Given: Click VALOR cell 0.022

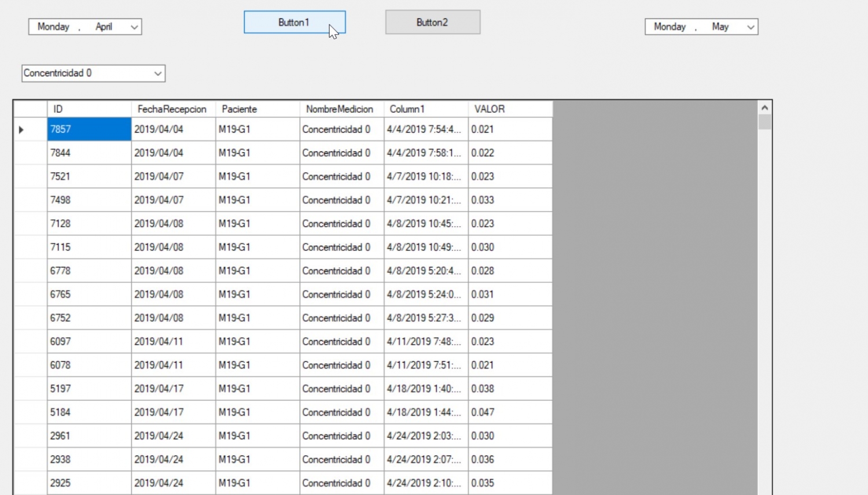Looking at the screenshot, I should pos(510,153).
